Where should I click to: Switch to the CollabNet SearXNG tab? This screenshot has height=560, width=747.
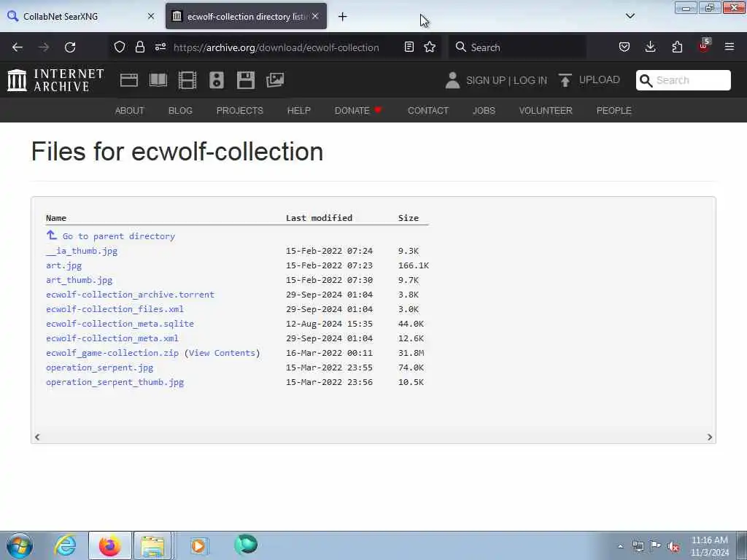(x=81, y=16)
